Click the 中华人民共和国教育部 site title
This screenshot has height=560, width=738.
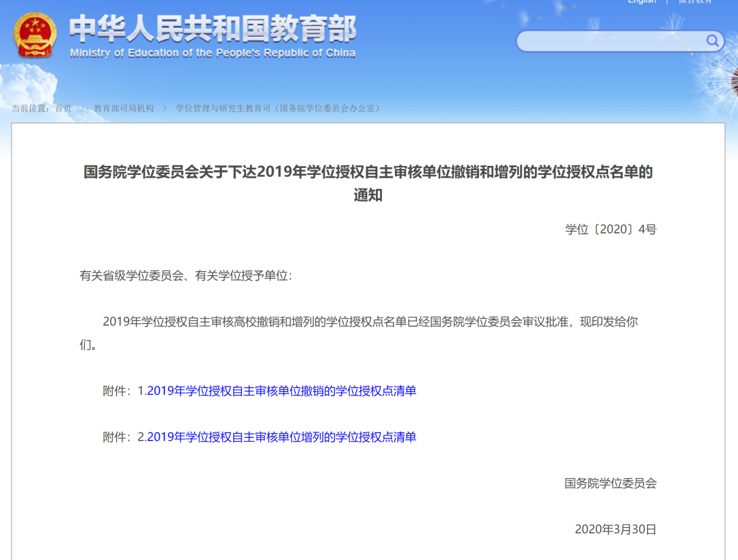(213, 30)
